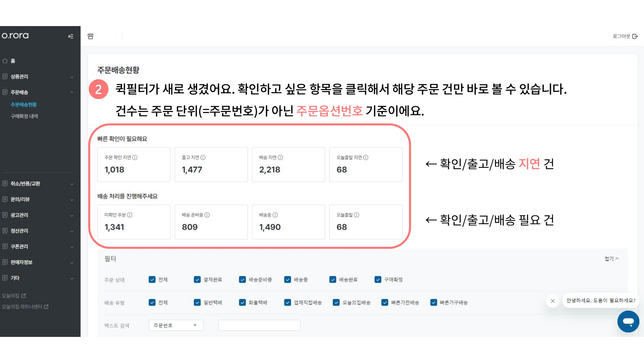Toggle 전체 checkbox in 배송 유형 row
The width and height of the screenshot is (644, 362).
[152, 302]
